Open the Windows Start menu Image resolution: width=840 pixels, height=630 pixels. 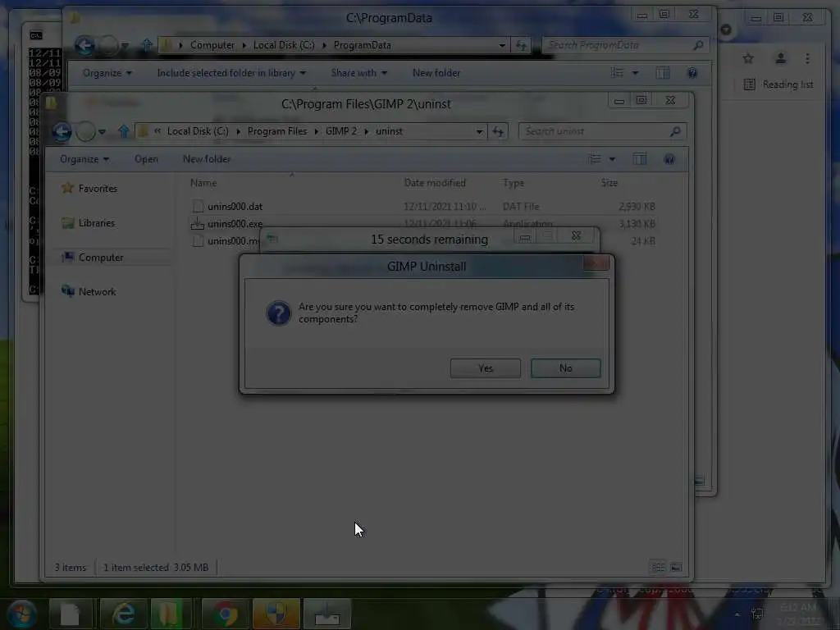point(22,614)
